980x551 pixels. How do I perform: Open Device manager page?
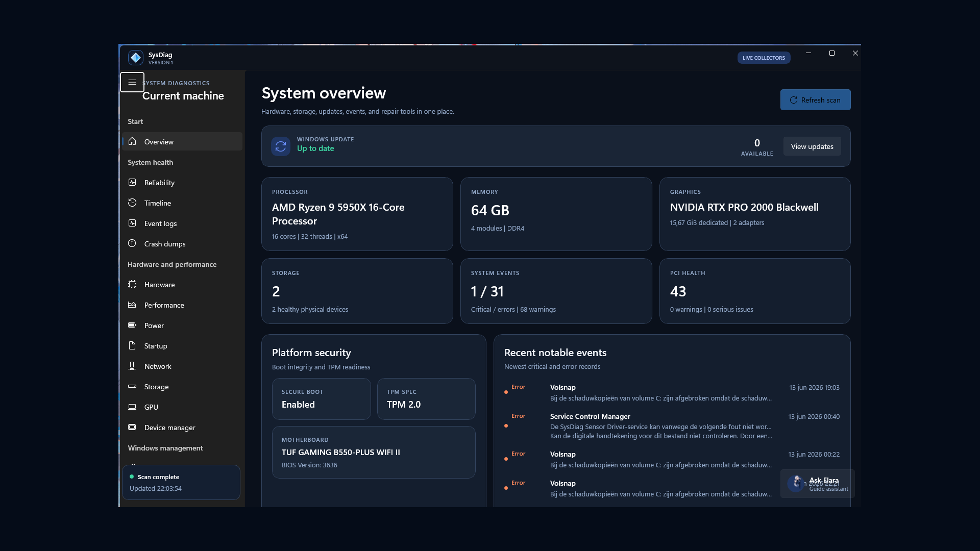point(182,427)
